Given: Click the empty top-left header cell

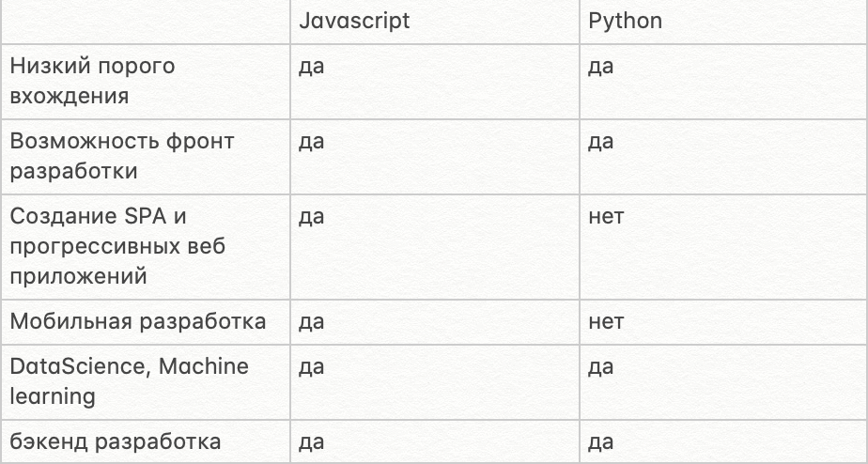Looking at the screenshot, I should (146, 22).
